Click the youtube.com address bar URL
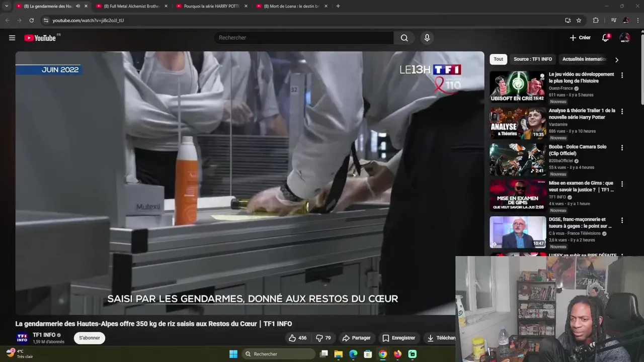This screenshot has width=644, height=362. tap(88, 20)
